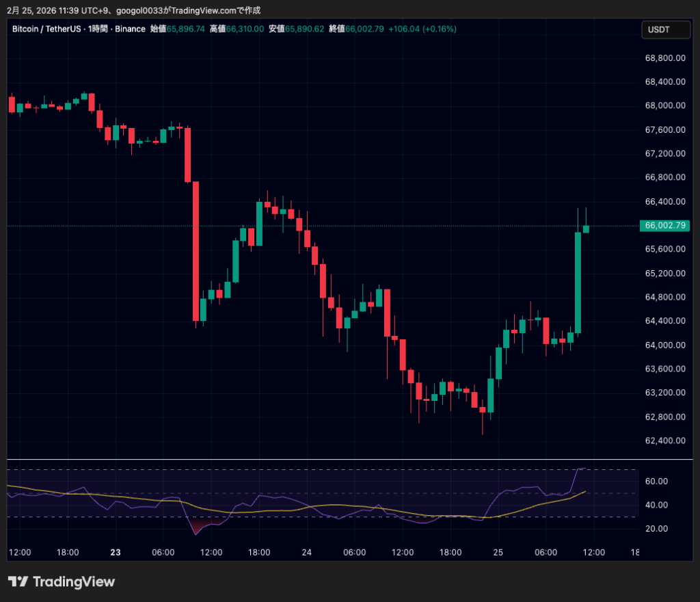The width and height of the screenshot is (700, 602).
Task: Click the 24 date marker on time axis
Action: click(306, 553)
